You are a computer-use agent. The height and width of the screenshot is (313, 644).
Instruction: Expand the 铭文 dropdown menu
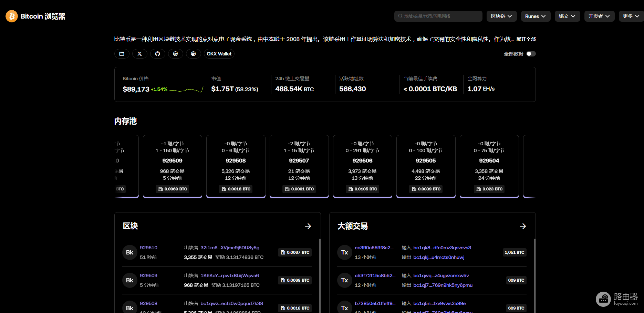point(567,16)
